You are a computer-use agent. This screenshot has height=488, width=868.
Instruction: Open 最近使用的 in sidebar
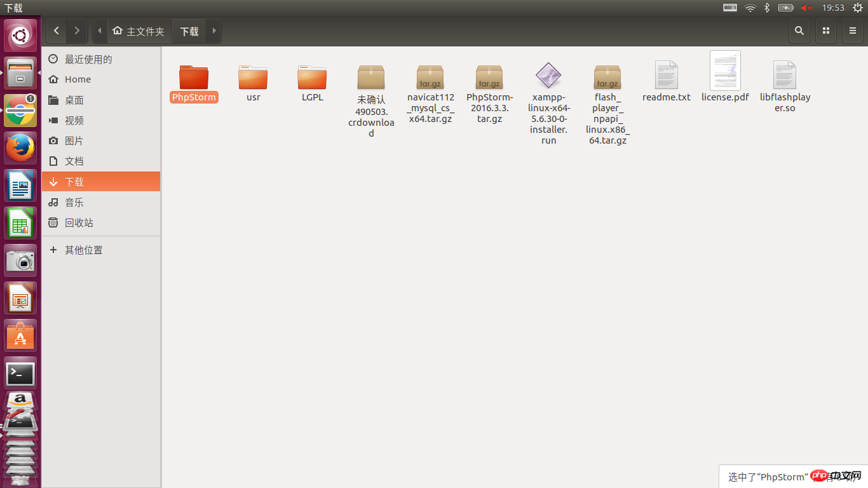click(101, 59)
